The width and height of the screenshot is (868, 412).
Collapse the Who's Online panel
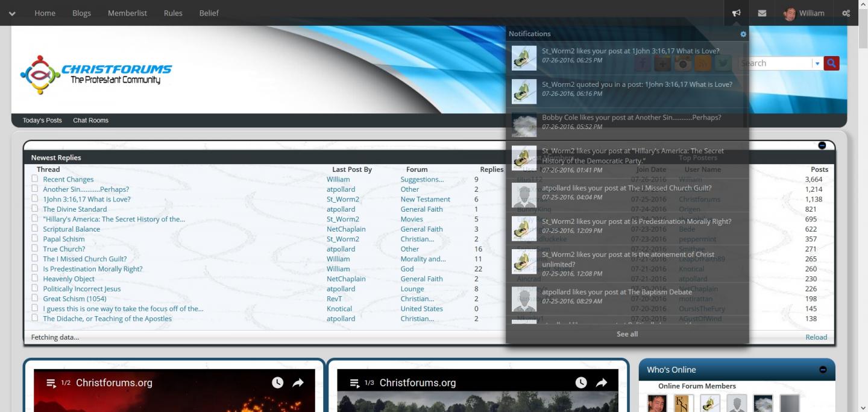pos(823,370)
